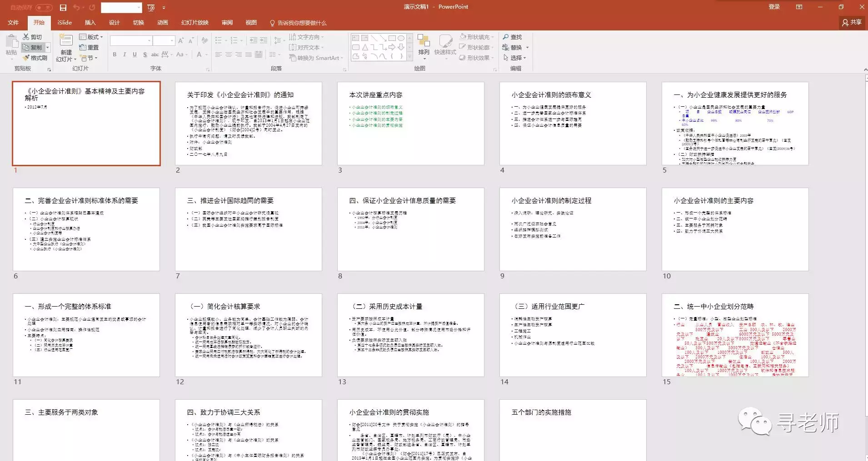Click the Clear All Formatting icon
The image size is (868, 461).
click(x=205, y=40)
